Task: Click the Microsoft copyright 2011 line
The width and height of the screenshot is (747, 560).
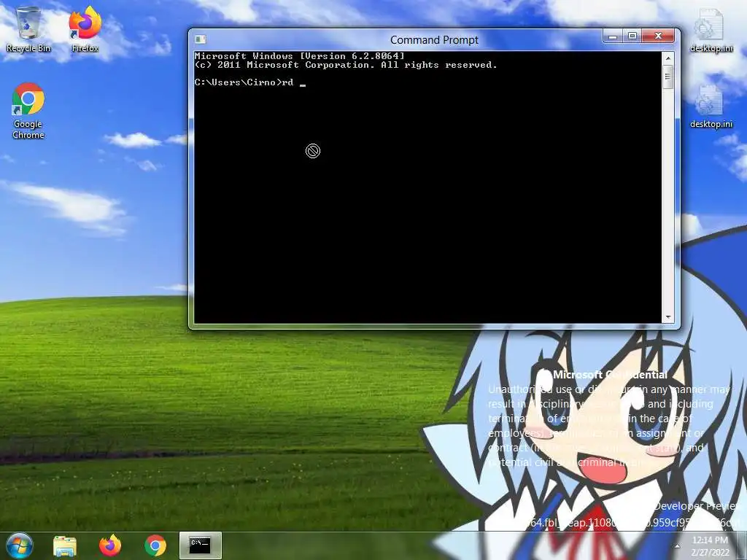Action: (x=346, y=65)
